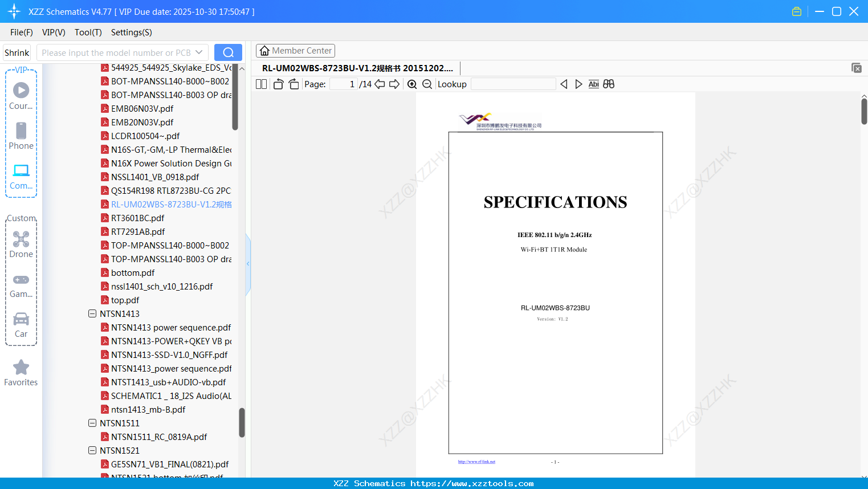The image size is (868, 489).
Task: Open the File(F) menu
Action: tap(22, 32)
